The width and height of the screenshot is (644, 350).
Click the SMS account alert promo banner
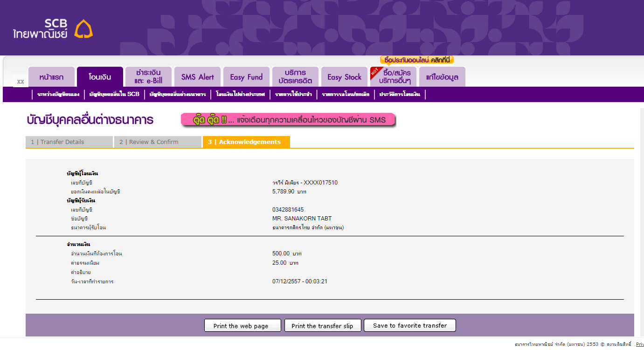click(x=288, y=120)
